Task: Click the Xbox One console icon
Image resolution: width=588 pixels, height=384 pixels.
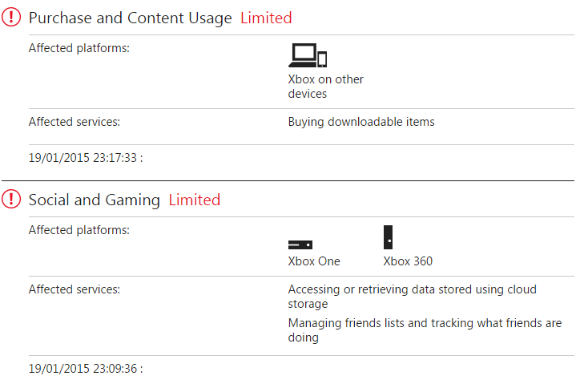Action: (300, 245)
